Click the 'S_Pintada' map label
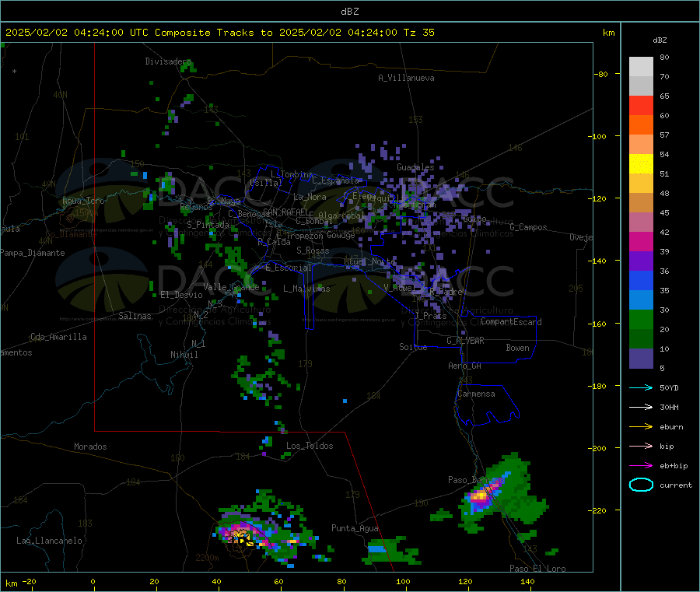The width and height of the screenshot is (700, 592). [208, 225]
